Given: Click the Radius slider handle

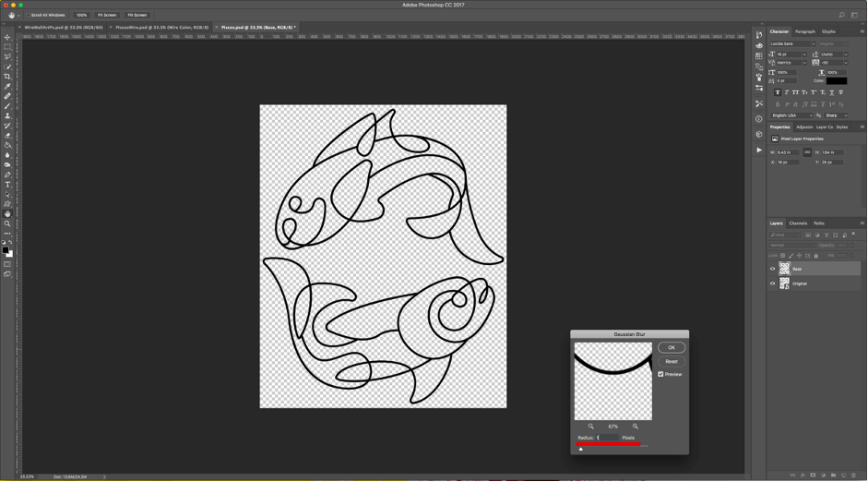Looking at the screenshot, I should [580, 449].
